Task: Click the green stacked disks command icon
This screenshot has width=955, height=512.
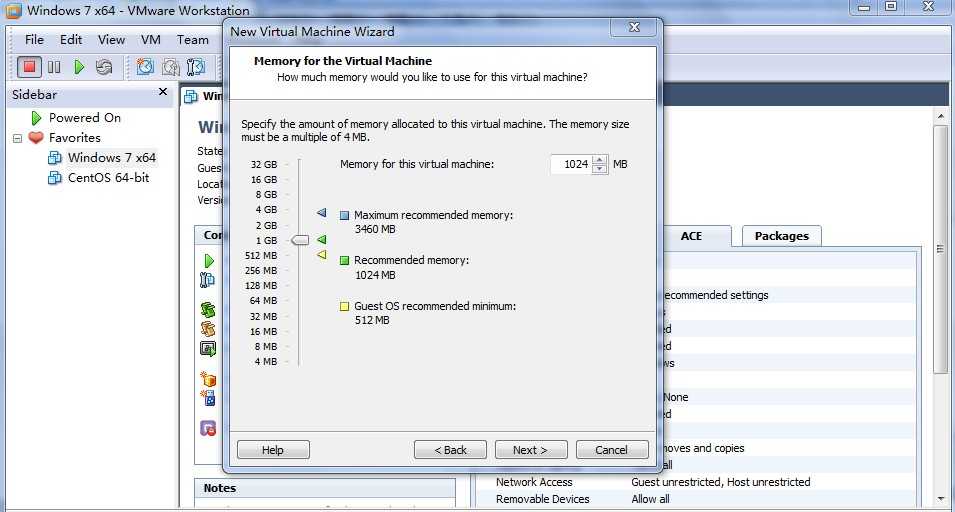Action: (x=208, y=310)
